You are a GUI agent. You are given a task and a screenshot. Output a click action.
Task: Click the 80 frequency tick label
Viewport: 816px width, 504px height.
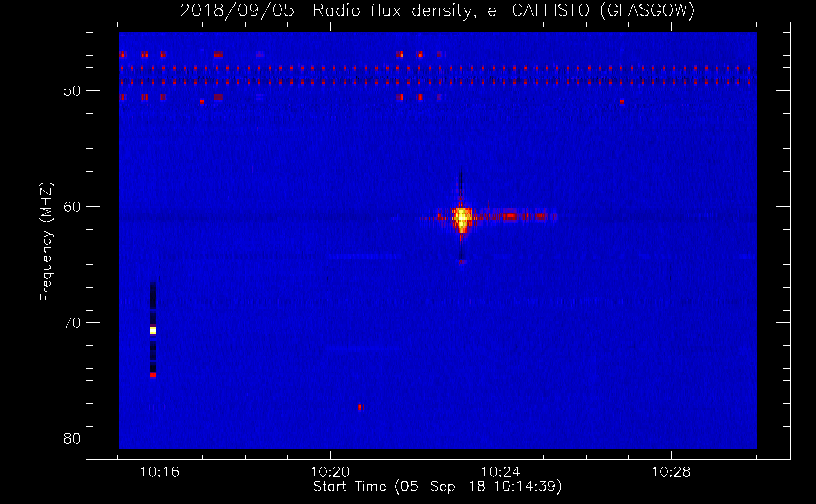[72, 438]
